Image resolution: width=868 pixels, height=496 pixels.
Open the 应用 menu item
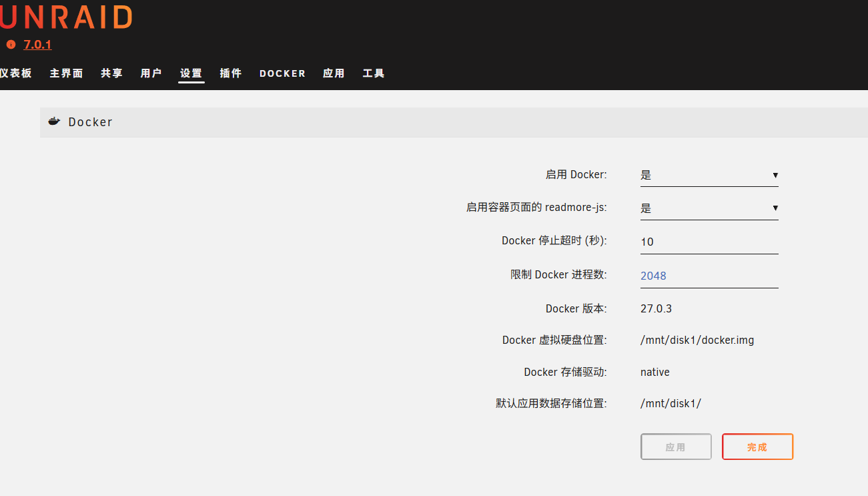[334, 73]
